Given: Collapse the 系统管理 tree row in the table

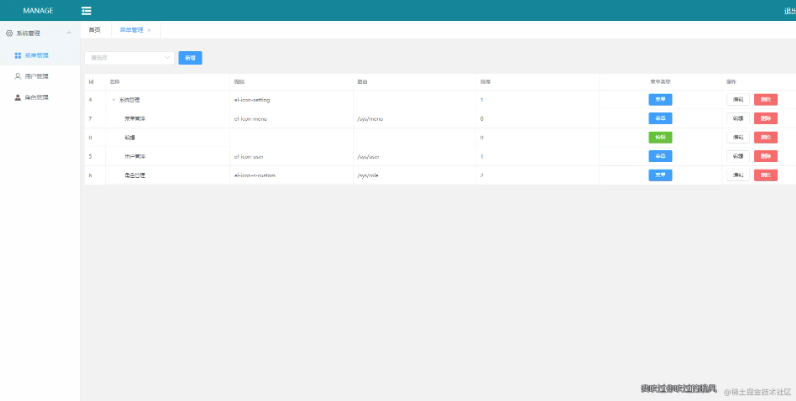Looking at the screenshot, I should pyautogui.click(x=114, y=100).
